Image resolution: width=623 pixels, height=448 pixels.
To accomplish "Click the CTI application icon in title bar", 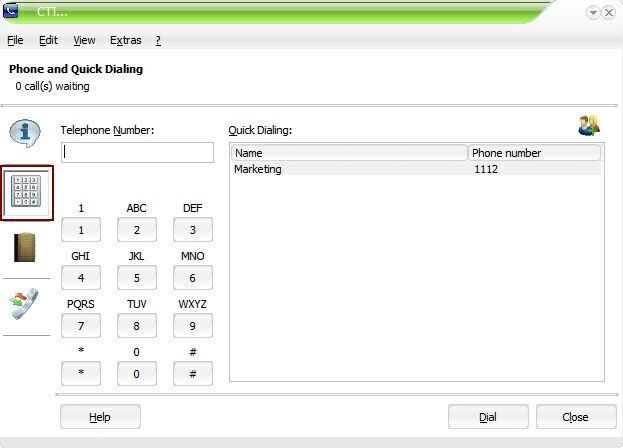I will click(11, 12).
